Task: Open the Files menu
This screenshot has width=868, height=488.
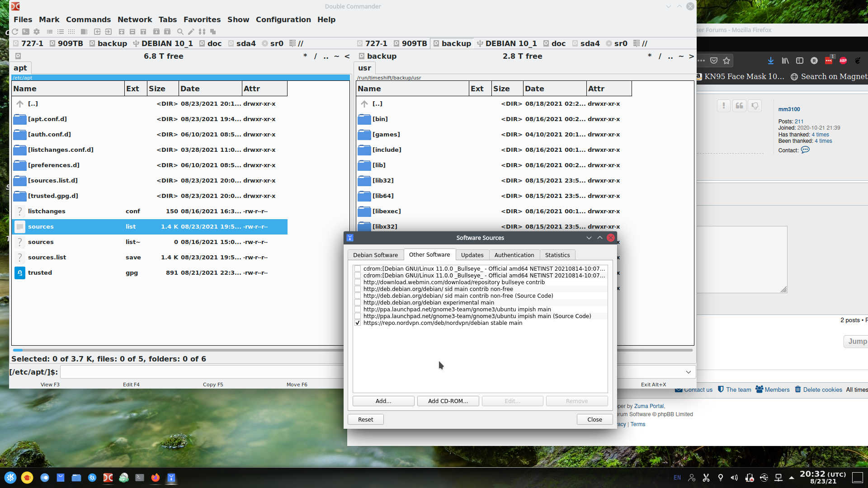Action: click(23, 19)
